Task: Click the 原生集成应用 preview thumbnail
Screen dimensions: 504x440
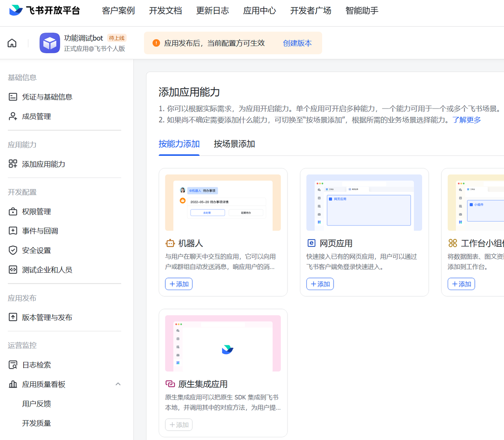Action: coord(223,343)
